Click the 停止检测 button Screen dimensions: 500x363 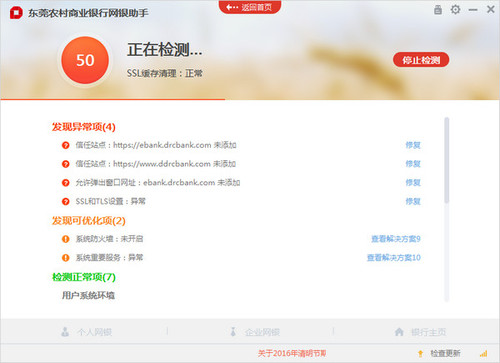click(x=421, y=60)
